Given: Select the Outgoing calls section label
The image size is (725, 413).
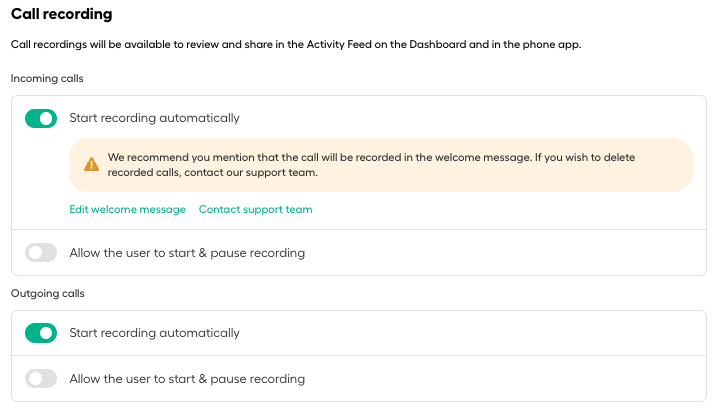Looking at the screenshot, I should tap(48, 294).
